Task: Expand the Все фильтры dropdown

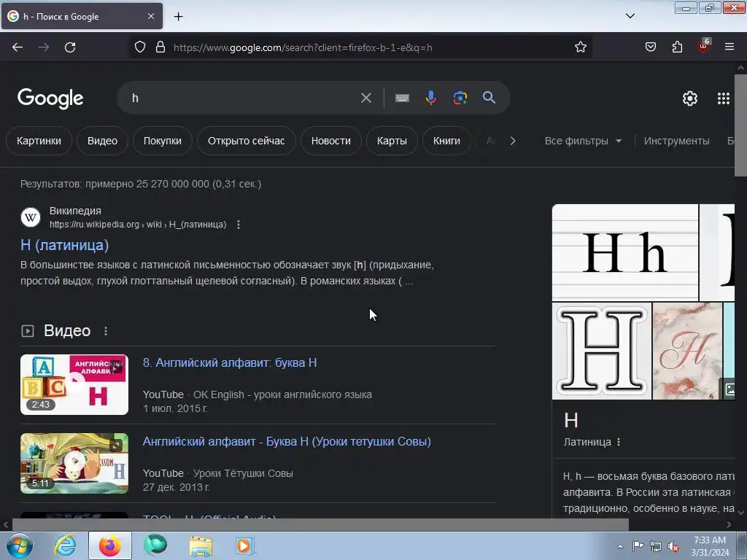Action: pos(583,141)
